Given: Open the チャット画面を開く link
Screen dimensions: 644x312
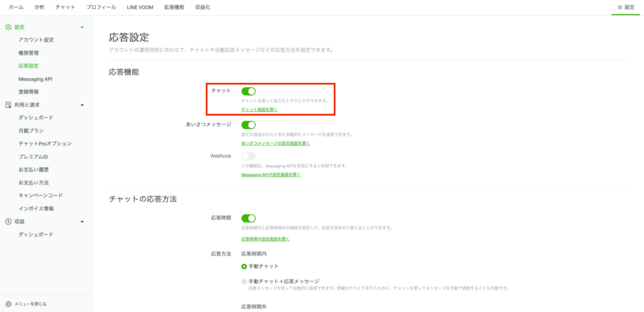Looking at the screenshot, I should (x=259, y=109).
